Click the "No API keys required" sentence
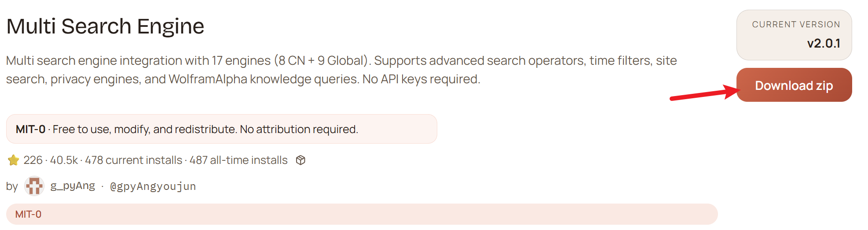The width and height of the screenshot is (868, 230). pos(421,79)
